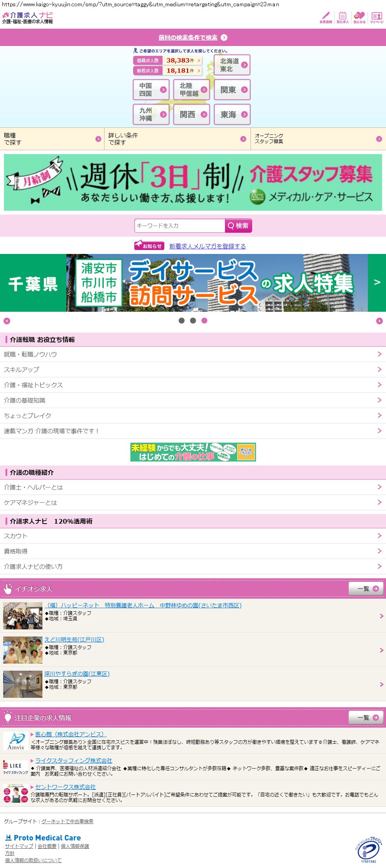Click the 介護求人ナビ site logo
386x868 pixels.
(x=27, y=18)
